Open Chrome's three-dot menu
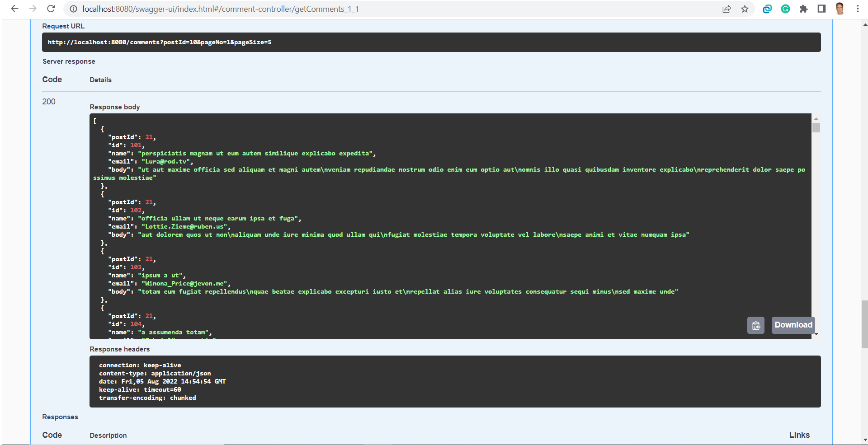 858,9
